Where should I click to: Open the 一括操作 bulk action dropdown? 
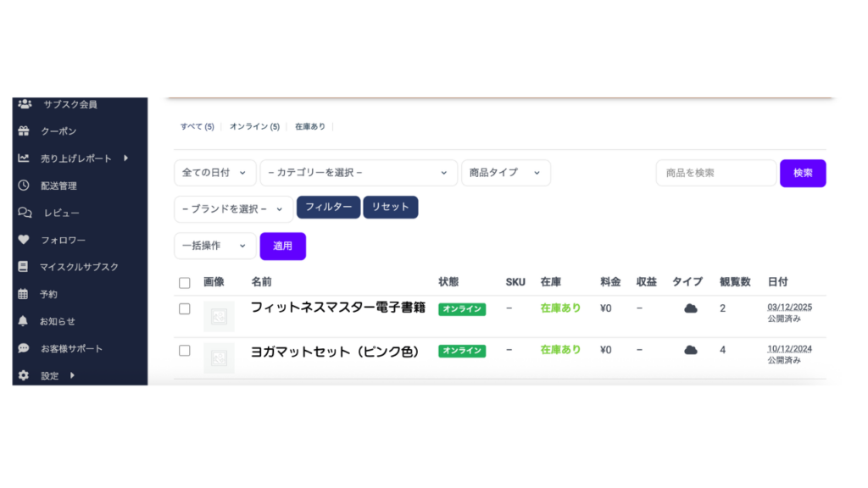(x=214, y=246)
